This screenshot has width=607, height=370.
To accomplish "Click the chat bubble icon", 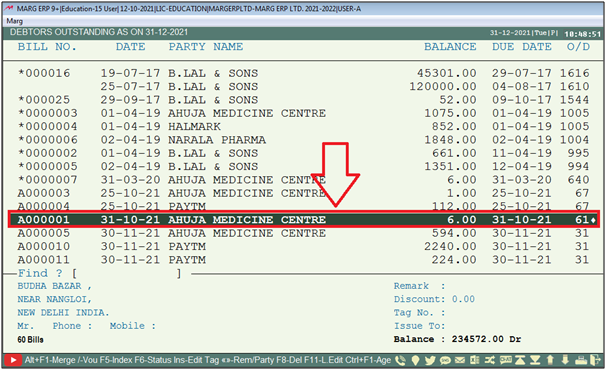I will point(506,360).
